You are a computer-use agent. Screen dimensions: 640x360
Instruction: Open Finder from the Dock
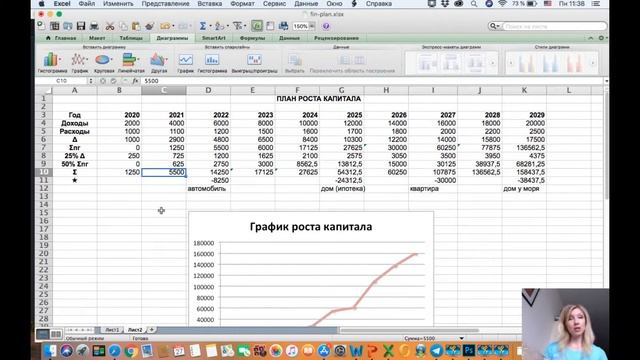50,351
